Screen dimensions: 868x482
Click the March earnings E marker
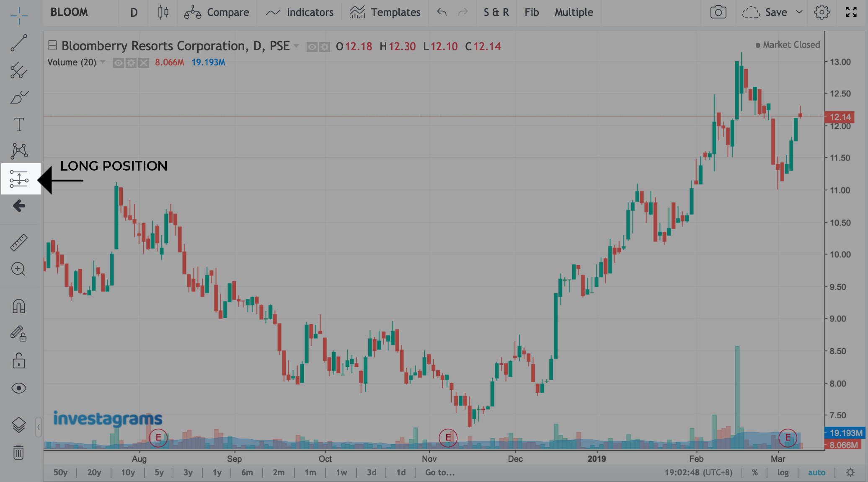788,438
